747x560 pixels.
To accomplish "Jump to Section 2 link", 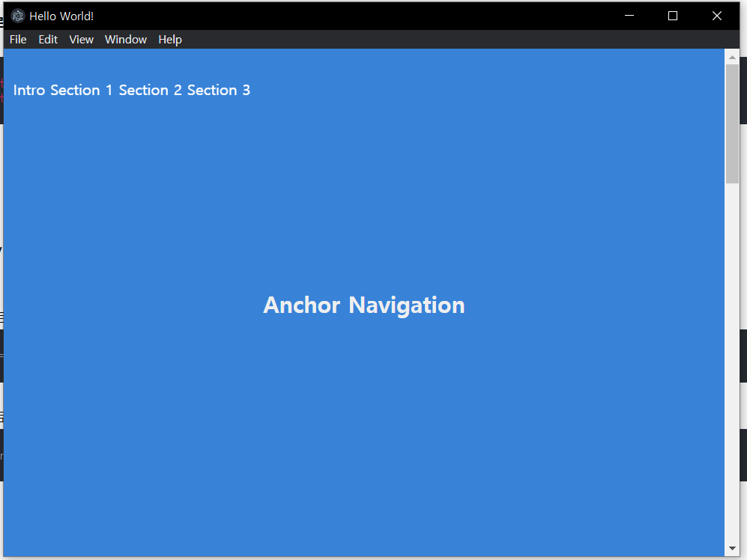I will click(x=150, y=90).
